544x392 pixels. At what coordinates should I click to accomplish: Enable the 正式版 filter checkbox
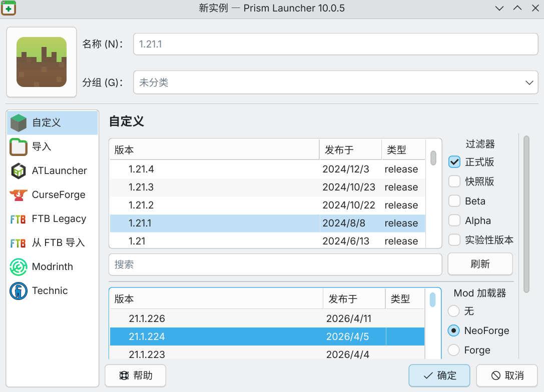(454, 162)
